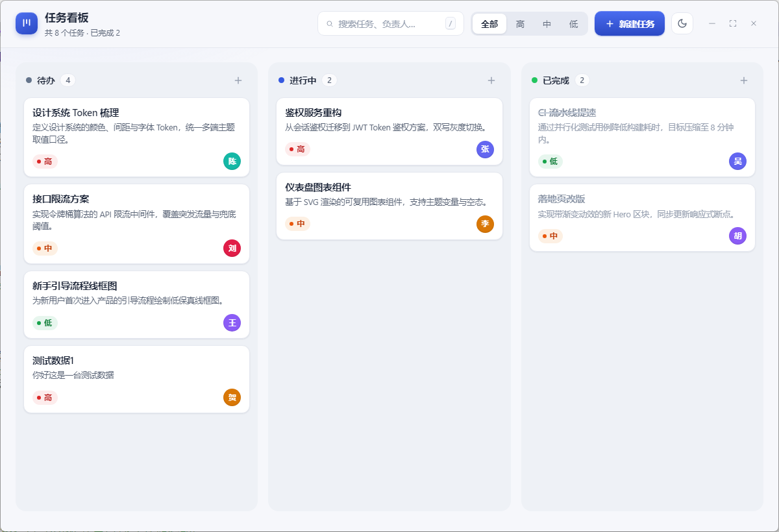The height and width of the screenshot is (532, 779).
Task: Open the 设计系统 Token 梳理 card
Action: point(136,137)
